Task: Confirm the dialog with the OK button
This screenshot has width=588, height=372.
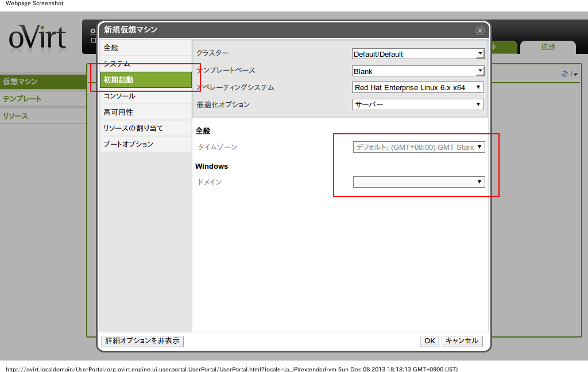Action: click(x=430, y=341)
